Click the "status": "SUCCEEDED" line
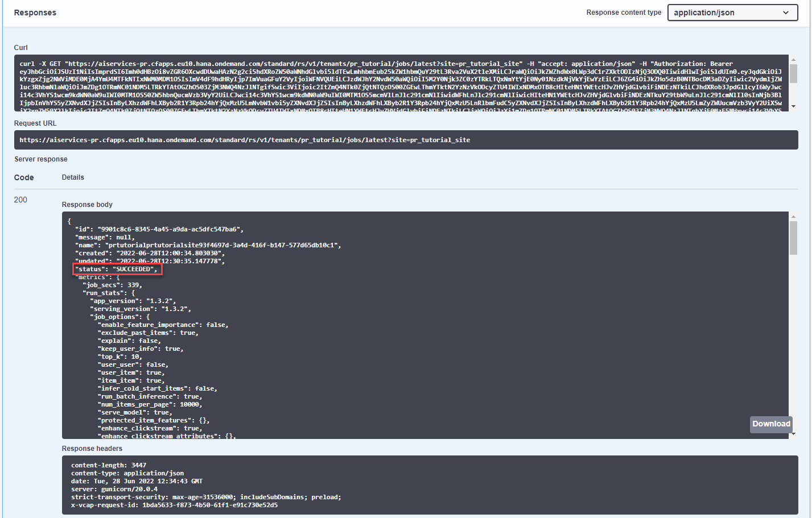 click(x=116, y=269)
